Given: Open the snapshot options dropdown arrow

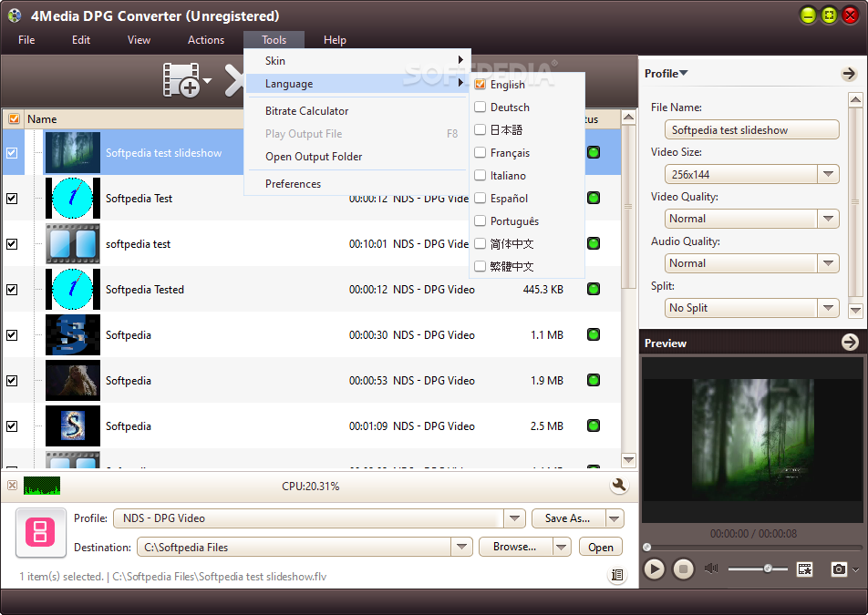Looking at the screenshot, I should click(856, 569).
